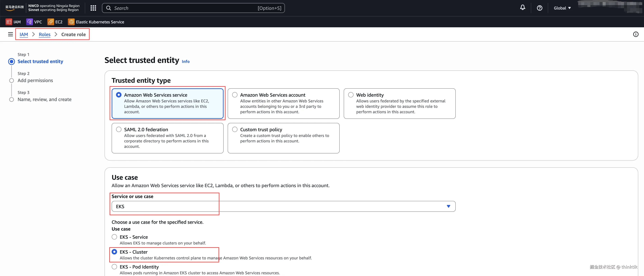Open the Global region dropdown
The width and height of the screenshot is (644, 276).
562,8
